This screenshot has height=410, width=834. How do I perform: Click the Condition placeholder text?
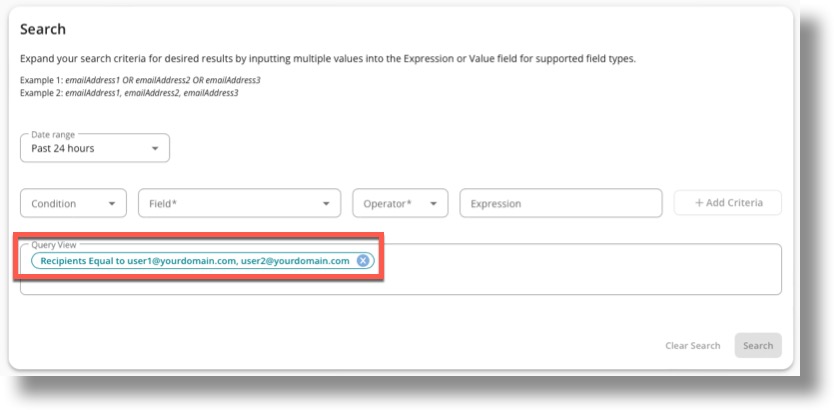click(54, 204)
